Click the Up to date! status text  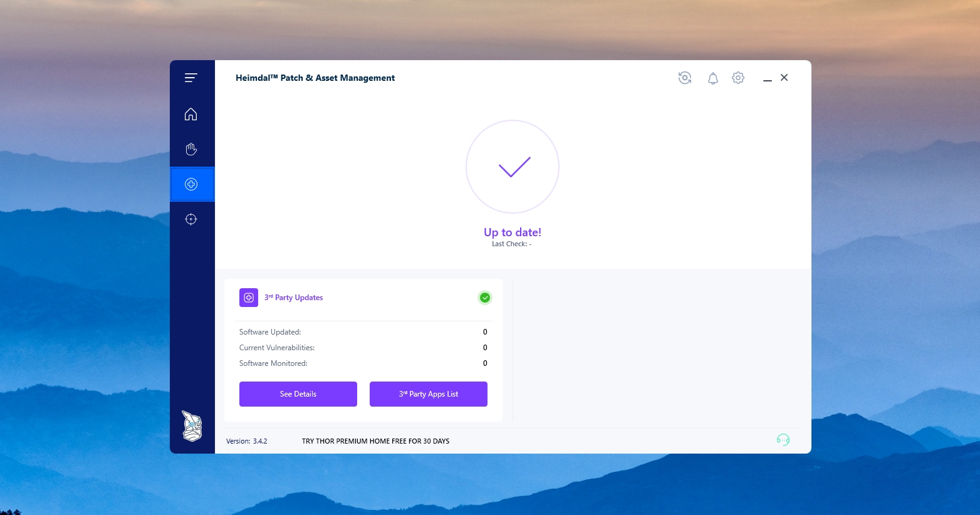click(x=513, y=232)
